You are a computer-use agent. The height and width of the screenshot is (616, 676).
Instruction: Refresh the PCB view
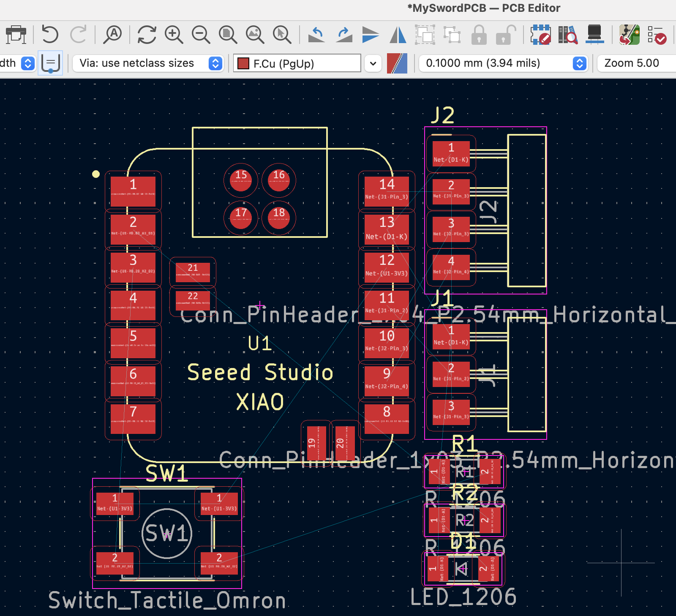(147, 35)
